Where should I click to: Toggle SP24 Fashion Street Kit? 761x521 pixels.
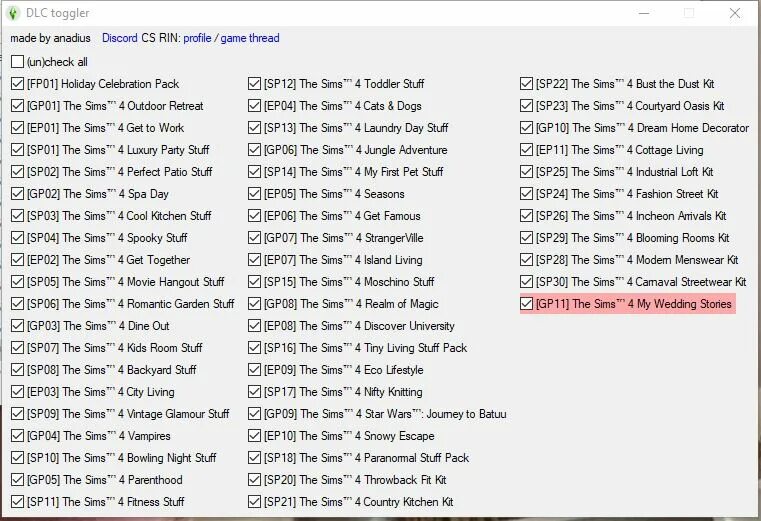coord(527,194)
